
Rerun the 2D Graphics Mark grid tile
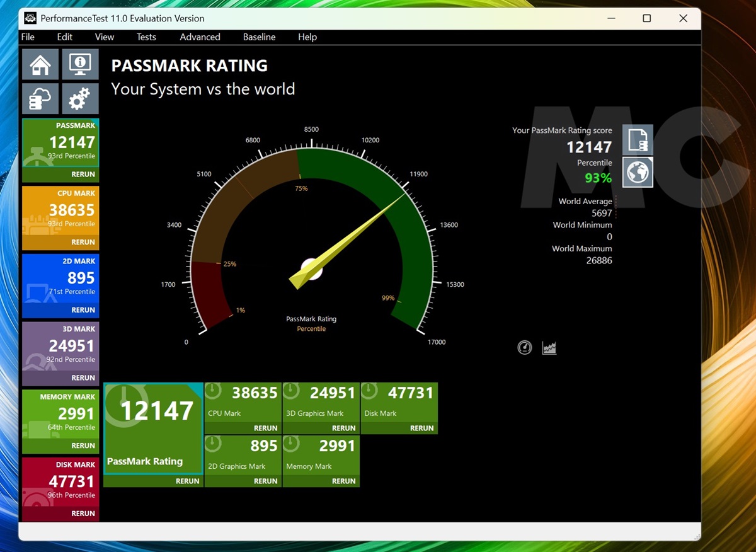tap(265, 481)
